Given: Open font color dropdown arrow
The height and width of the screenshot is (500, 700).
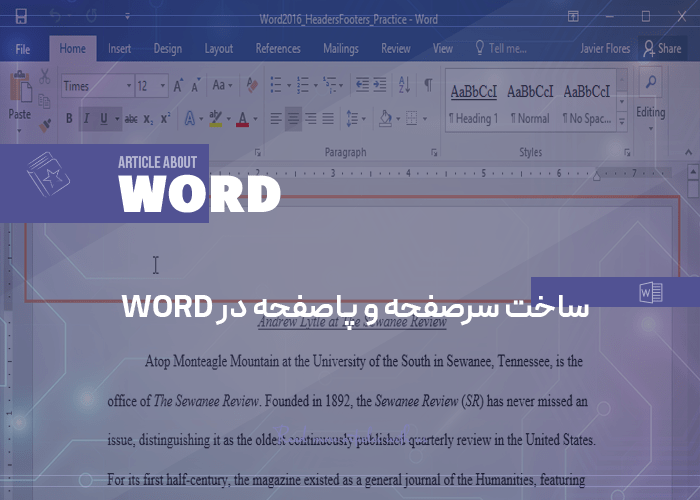Looking at the screenshot, I should 255,119.
